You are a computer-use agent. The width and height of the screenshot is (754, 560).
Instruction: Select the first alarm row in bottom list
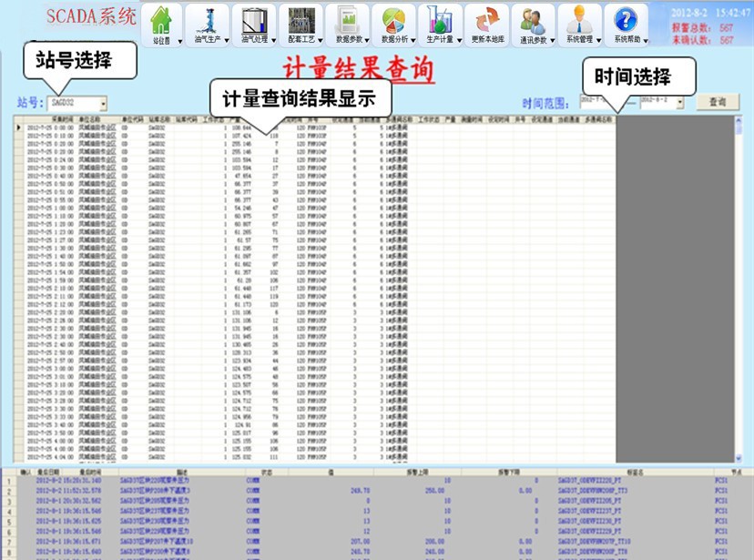point(273,482)
